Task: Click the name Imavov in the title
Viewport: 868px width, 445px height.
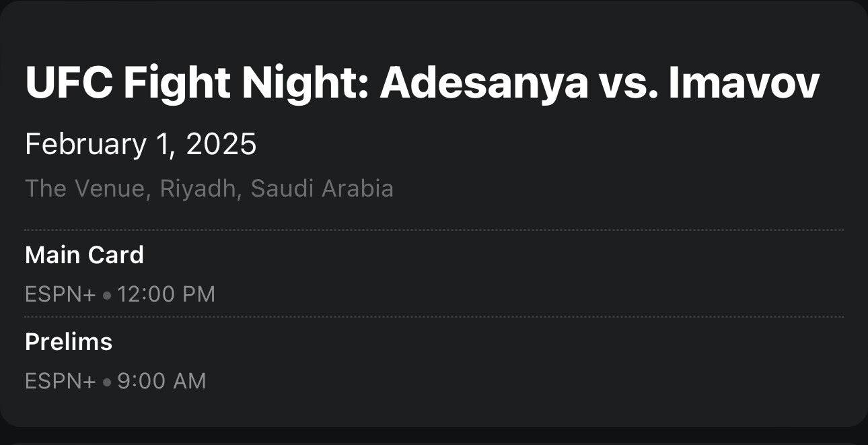Action: [744, 83]
